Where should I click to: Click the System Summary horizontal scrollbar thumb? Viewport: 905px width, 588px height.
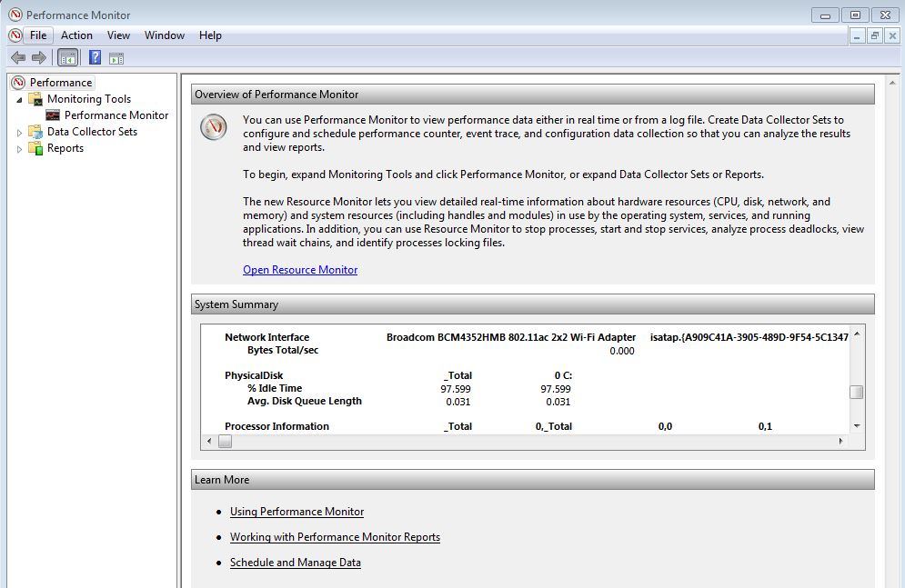(x=225, y=441)
